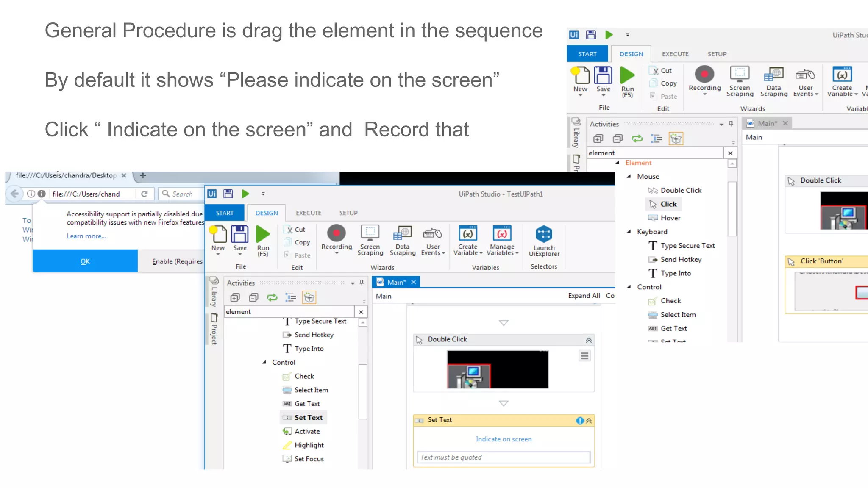Viewport: 868px width, 488px height.
Task: Click 'element' search box in TestUIPath1 Activities
Action: (x=290, y=312)
